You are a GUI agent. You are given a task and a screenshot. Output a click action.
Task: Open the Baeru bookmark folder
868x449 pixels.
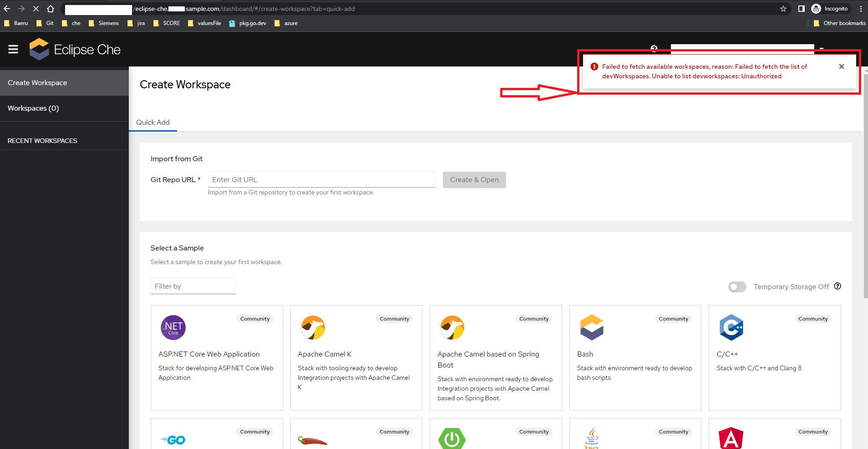[16, 23]
